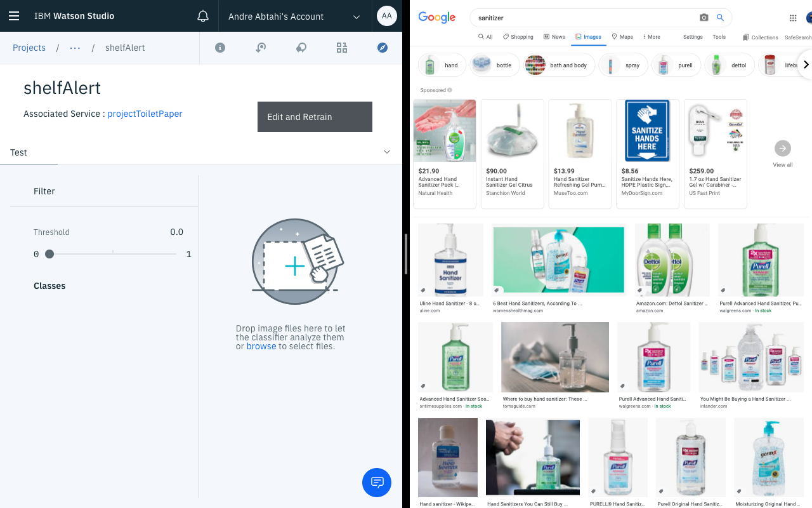Viewport: 812px width, 508px height.
Task: Switch to Google All results tab
Action: click(485, 37)
